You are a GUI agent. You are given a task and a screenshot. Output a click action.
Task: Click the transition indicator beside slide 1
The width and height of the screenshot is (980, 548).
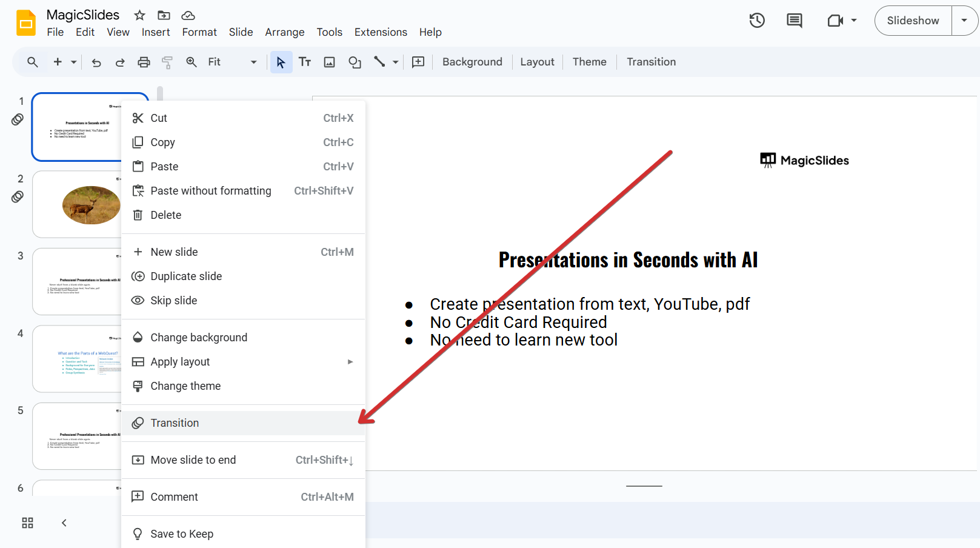18,119
